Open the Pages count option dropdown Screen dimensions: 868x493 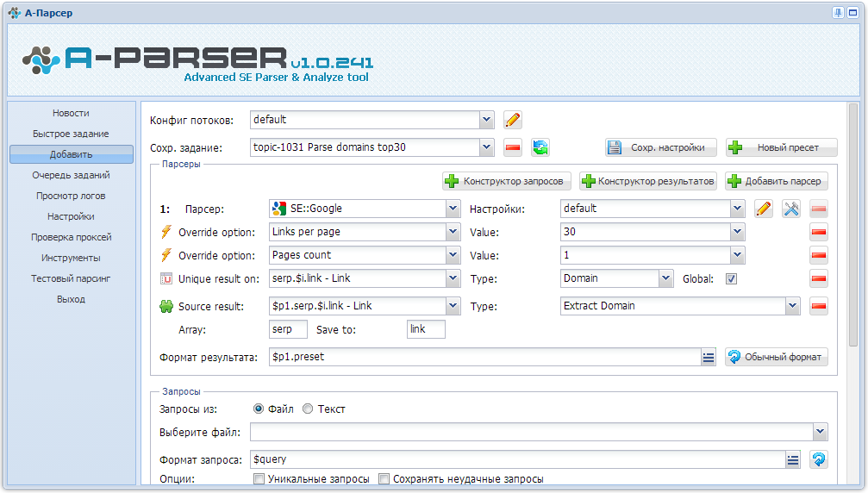[x=453, y=255]
